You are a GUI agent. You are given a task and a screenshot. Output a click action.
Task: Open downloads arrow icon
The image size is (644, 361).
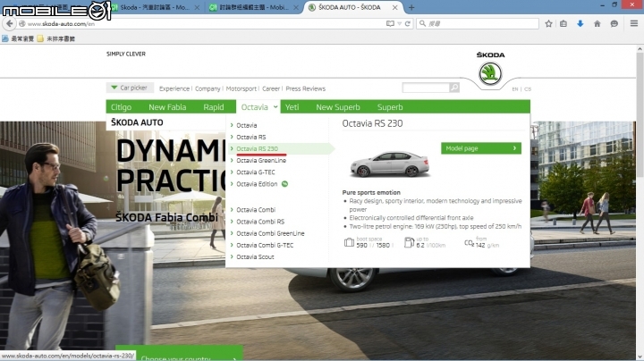point(580,24)
